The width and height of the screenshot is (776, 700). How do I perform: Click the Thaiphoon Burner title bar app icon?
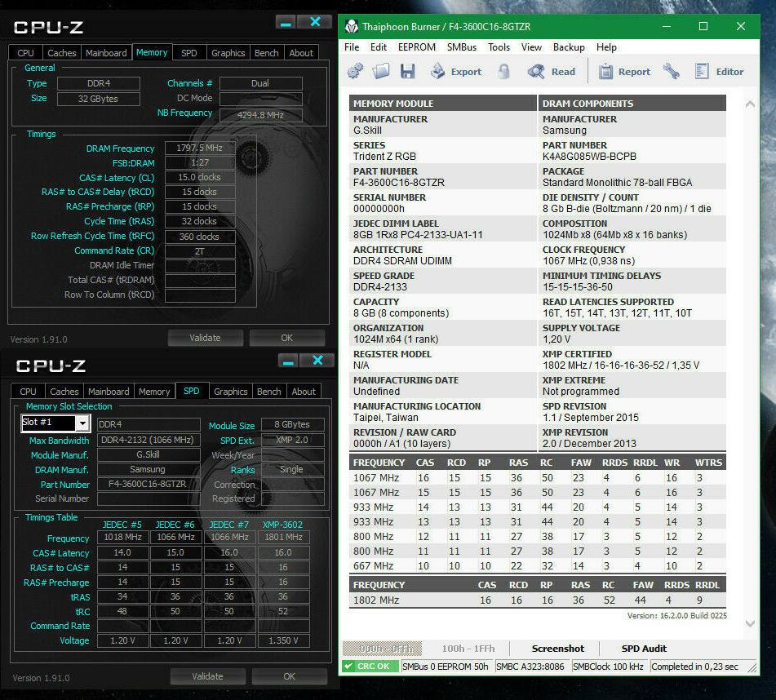coord(352,26)
